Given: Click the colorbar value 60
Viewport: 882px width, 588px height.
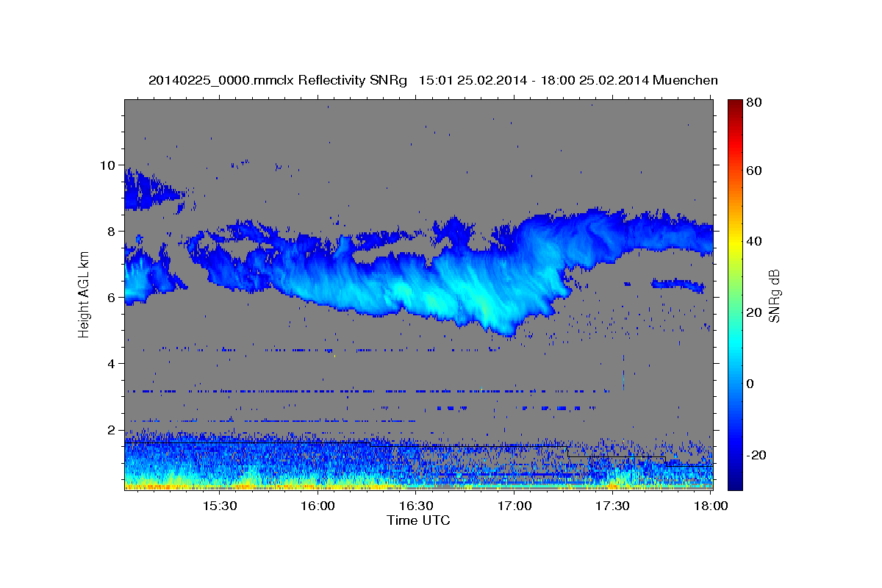Looking at the screenshot, I should (x=755, y=171).
